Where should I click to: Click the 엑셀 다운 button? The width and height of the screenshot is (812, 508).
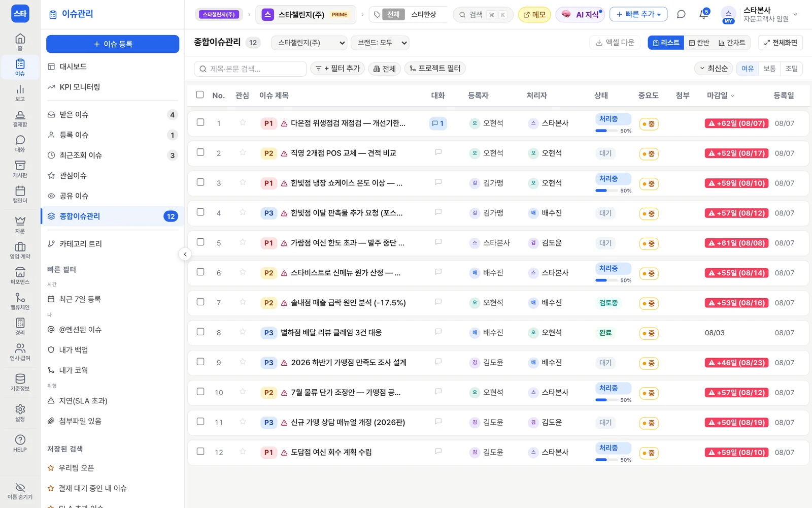coord(615,43)
